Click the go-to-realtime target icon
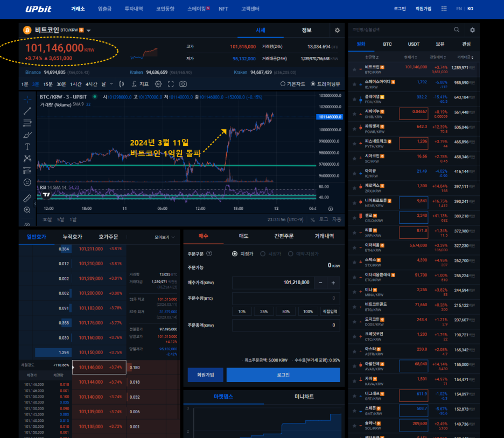The image size is (504, 438). (331, 209)
